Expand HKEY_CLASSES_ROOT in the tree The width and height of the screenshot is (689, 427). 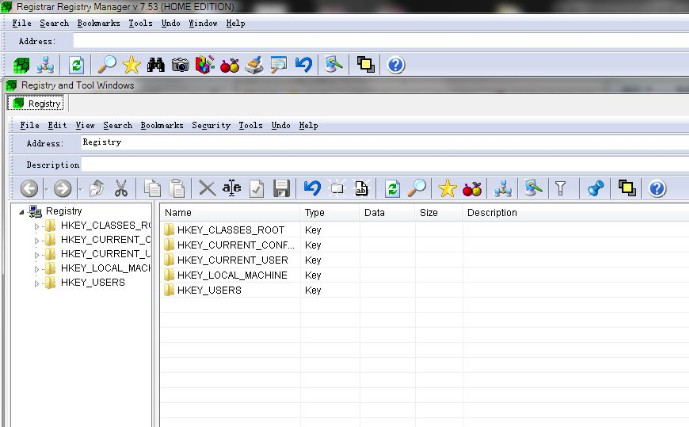(37, 227)
